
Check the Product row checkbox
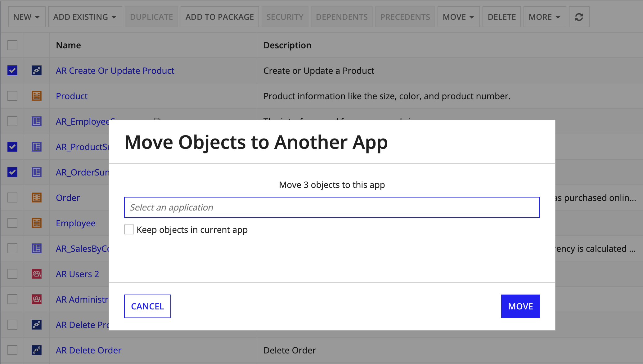tap(12, 96)
